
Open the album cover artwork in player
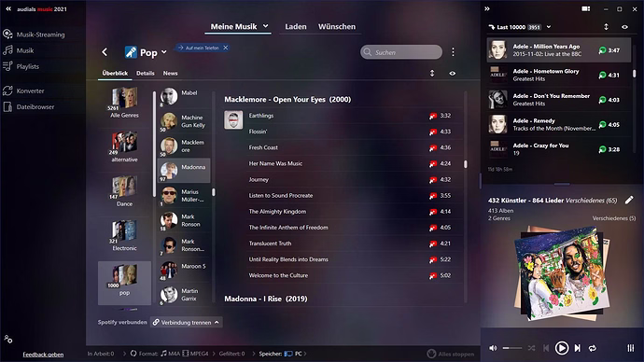tap(562, 273)
